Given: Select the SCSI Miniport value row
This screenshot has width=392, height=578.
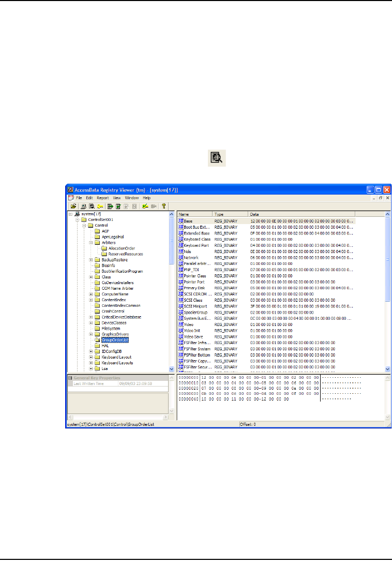Looking at the screenshot, I should [266, 306].
